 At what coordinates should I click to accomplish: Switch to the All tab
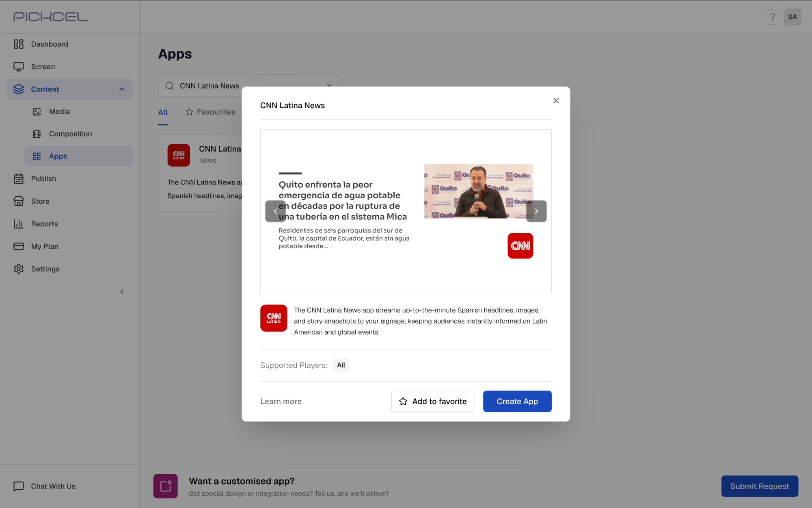click(163, 113)
